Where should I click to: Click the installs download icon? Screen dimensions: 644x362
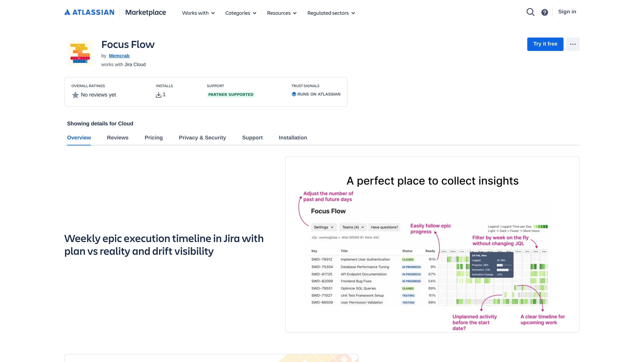click(x=158, y=95)
